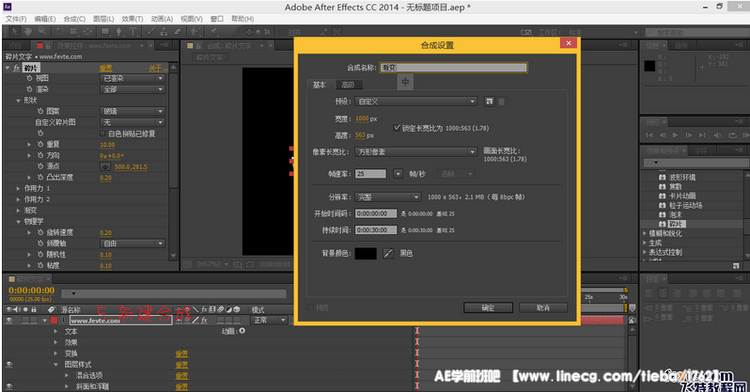Collapse the 物理学 group
This screenshot has width=750, height=392.
(x=18, y=221)
